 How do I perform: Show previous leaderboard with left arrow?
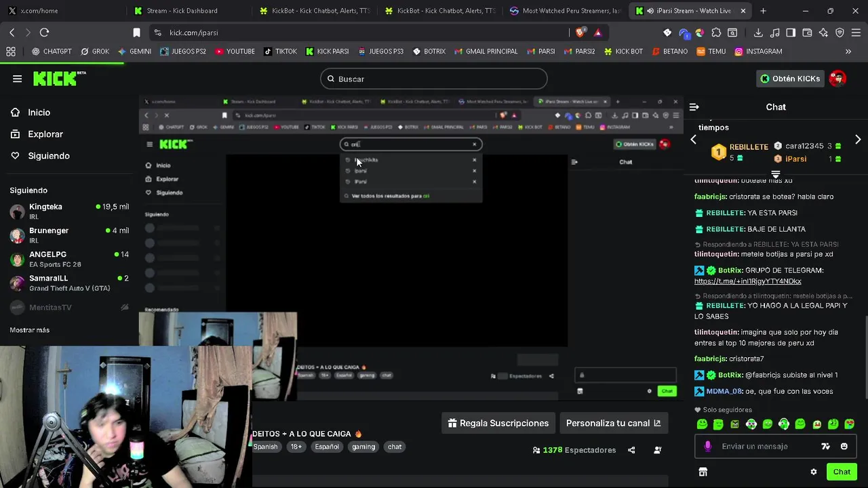pyautogui.click(x=693, y=140)
